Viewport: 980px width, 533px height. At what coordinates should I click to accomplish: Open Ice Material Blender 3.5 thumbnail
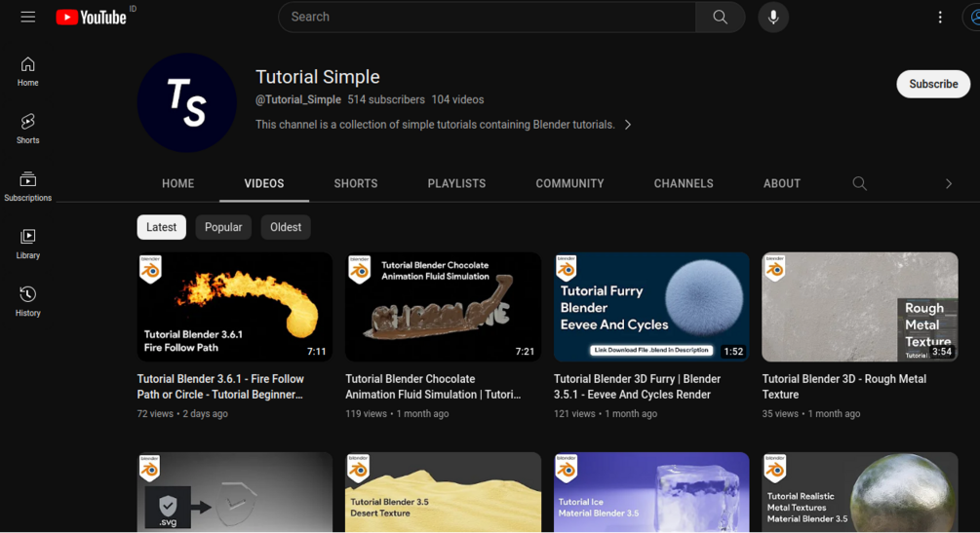click(x=651, y=492)
